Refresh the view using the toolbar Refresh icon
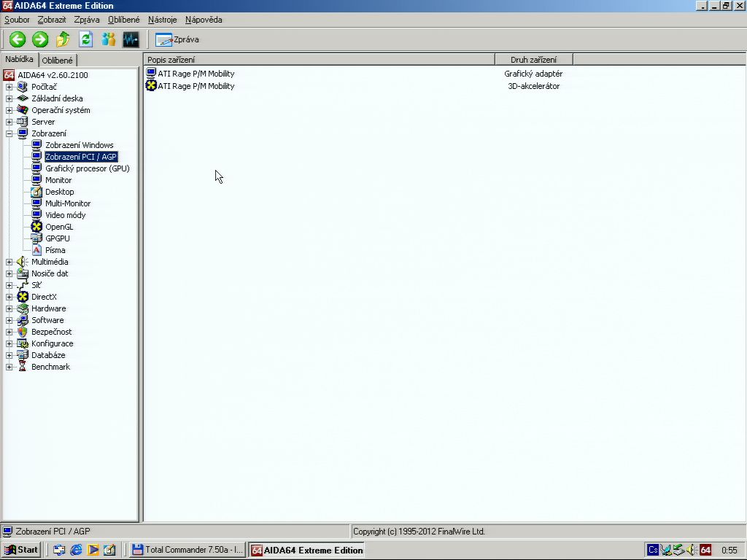 coord(86,39)
